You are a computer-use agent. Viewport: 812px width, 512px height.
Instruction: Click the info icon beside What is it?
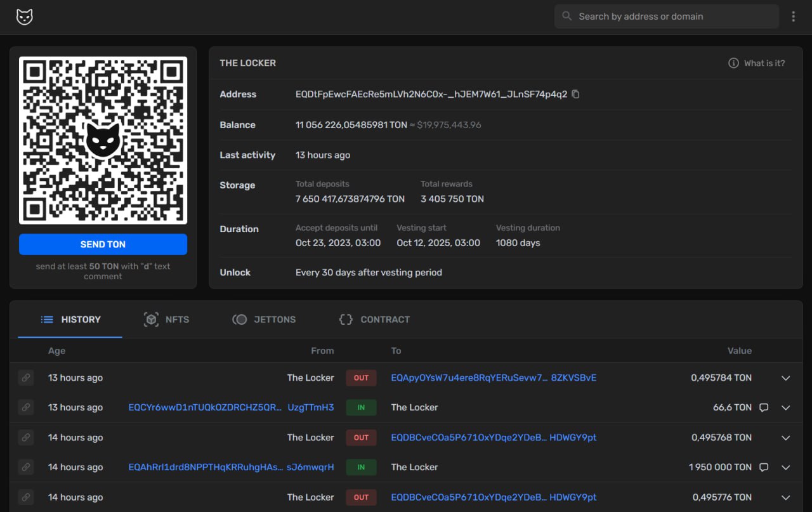733,63
